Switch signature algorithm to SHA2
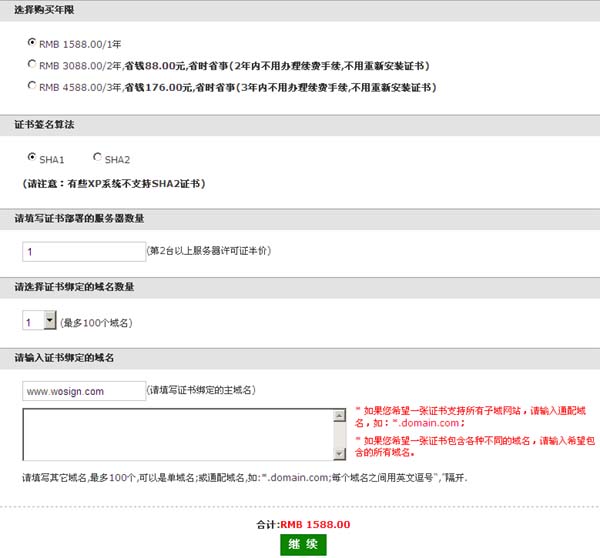Screen dimensions: 600x558 pos(97,158)
